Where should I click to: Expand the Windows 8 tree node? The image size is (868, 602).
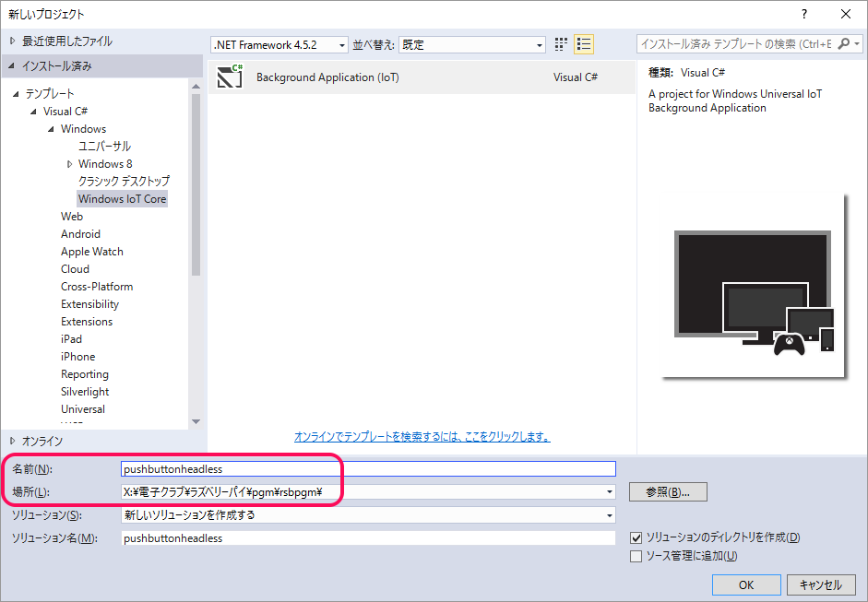point(69,164)
